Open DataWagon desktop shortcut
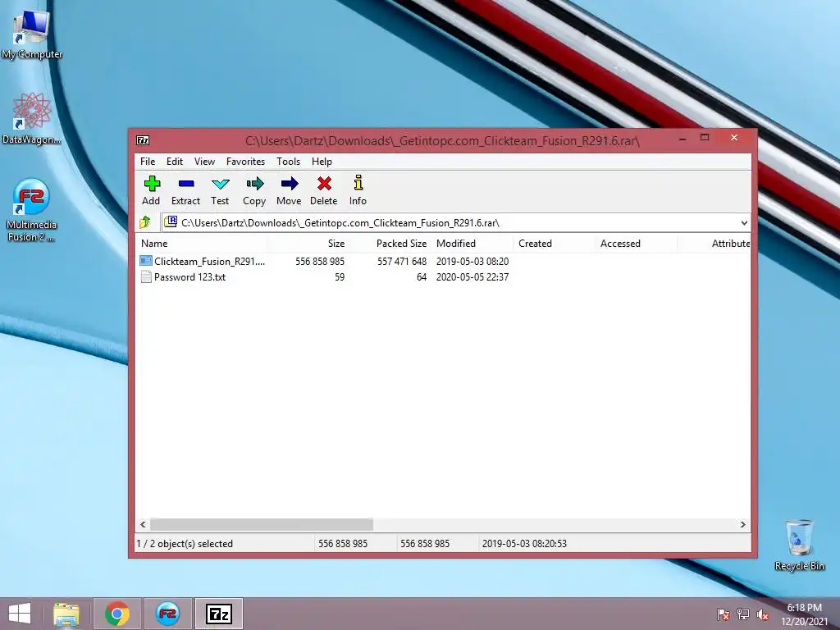This screenshot has height=630, width=840. [32, 118]
